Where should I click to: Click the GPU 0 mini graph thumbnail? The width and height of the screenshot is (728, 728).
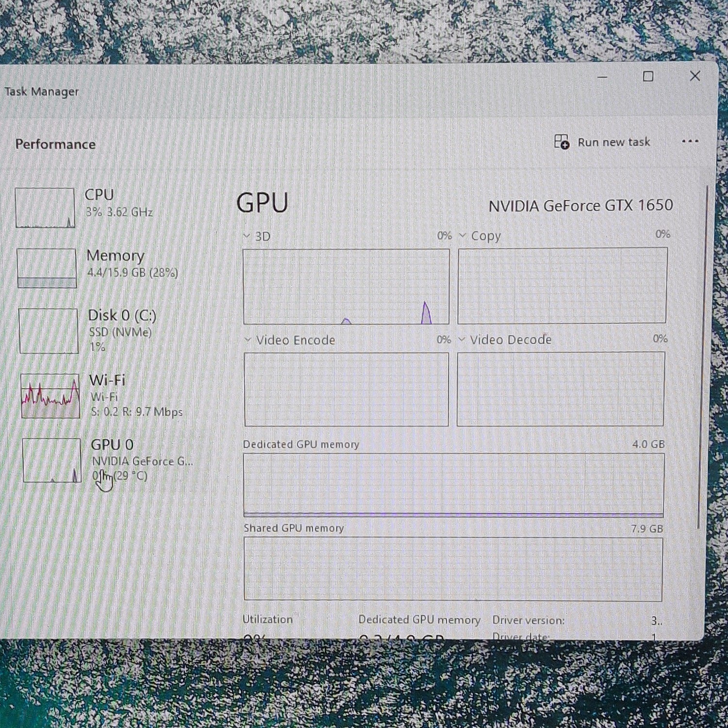point(52,460)
